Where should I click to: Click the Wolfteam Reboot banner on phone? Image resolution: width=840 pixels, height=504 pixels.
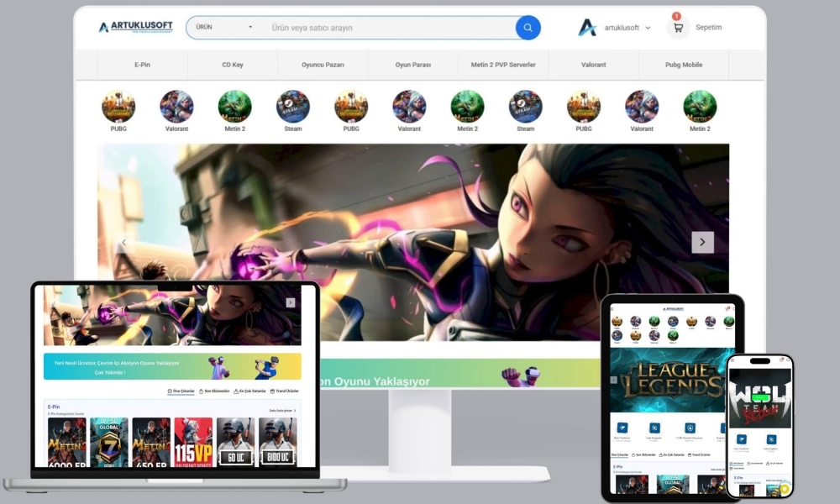point(759,398)
